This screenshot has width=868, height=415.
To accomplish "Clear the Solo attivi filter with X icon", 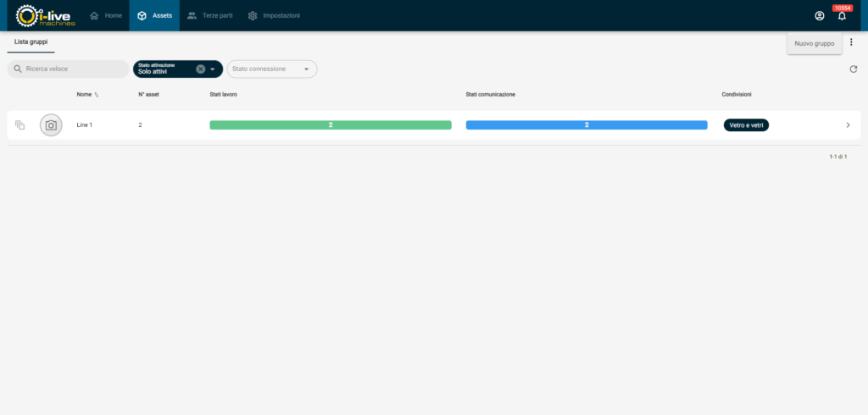I will click(201, 69).
